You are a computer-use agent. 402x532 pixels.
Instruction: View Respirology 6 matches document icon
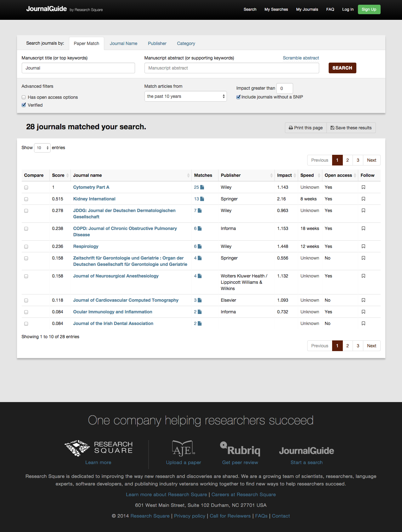[x=200, y=246]
